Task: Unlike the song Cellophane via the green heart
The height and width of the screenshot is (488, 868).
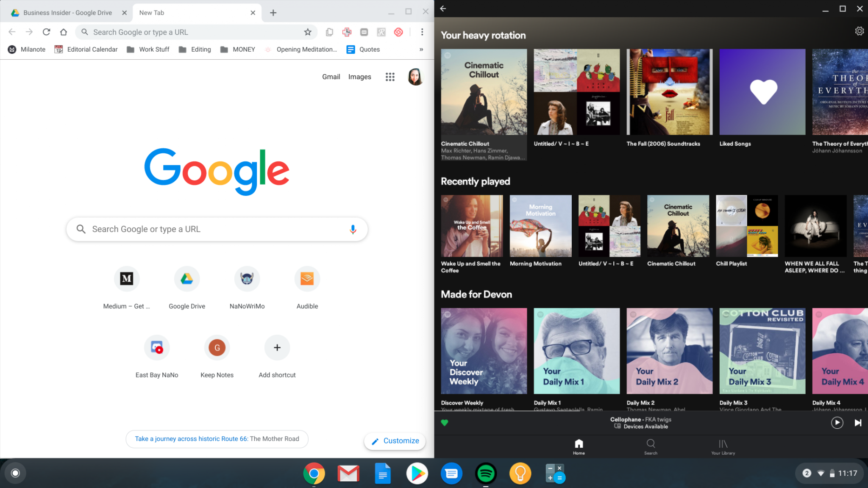Action: point(444,422)
